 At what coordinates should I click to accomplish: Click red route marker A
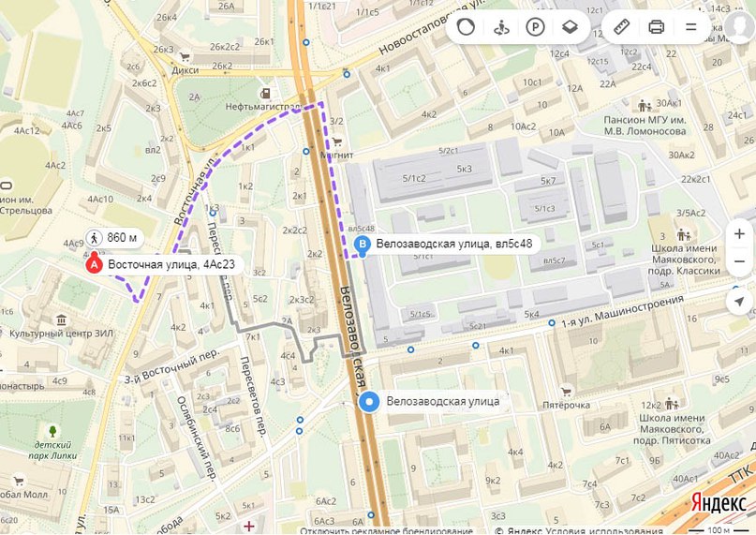(x=94, y=264)
